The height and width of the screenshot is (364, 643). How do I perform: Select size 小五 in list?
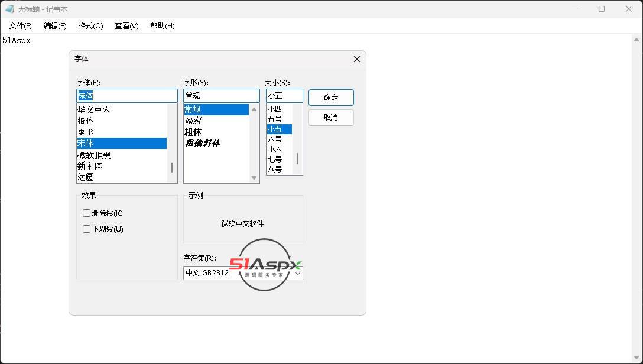(x=280, y=129)
